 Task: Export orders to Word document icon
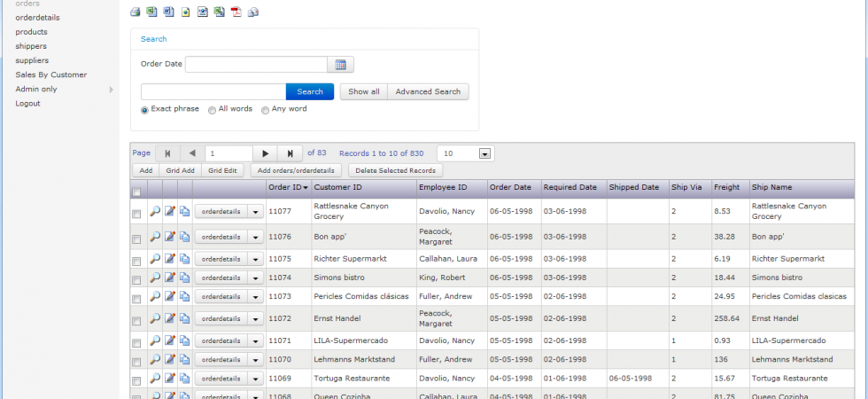pyautogui.click(x=169, y=12)
